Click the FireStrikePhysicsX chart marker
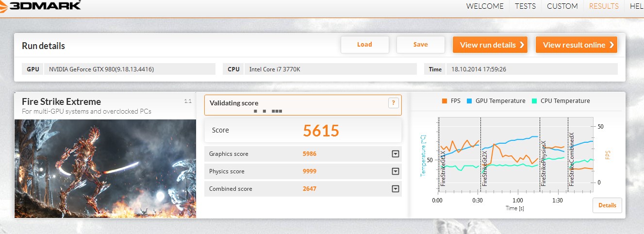644x234 pixels. (544, 163)
